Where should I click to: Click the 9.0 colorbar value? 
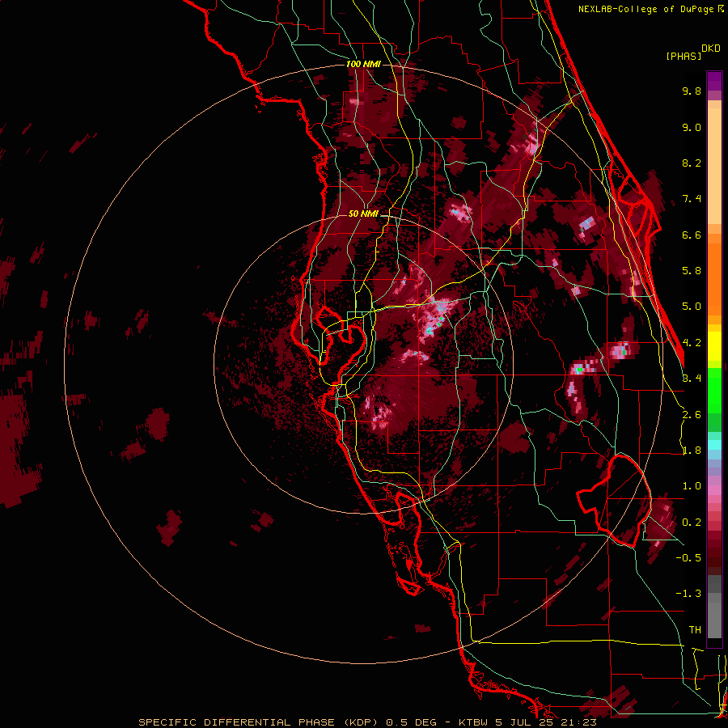point(692,127)
